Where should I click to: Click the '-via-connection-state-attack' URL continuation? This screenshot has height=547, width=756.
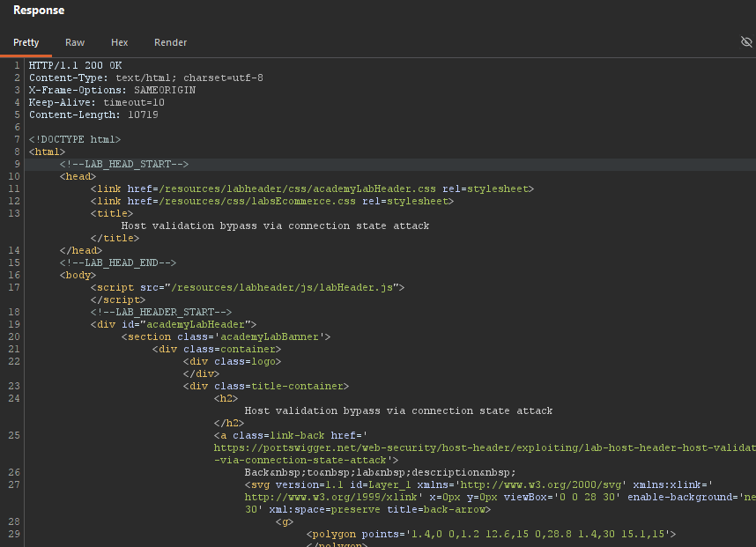pyautogui.click(x=306, y=461)
